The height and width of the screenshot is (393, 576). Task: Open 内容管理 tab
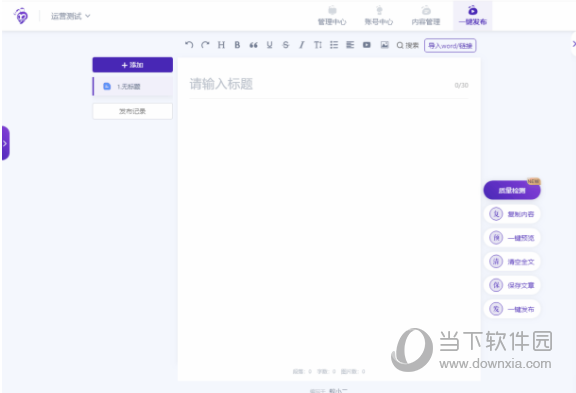click(426, 16)
